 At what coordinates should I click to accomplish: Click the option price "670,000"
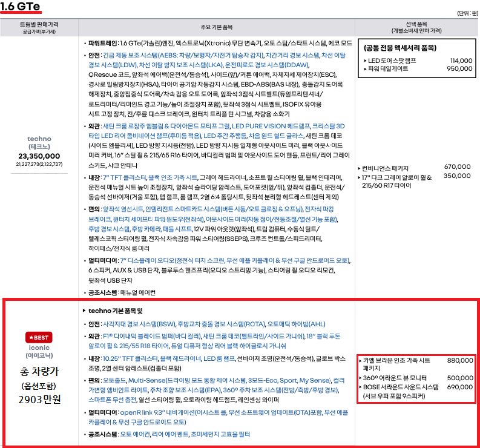[x=458, y=167]
